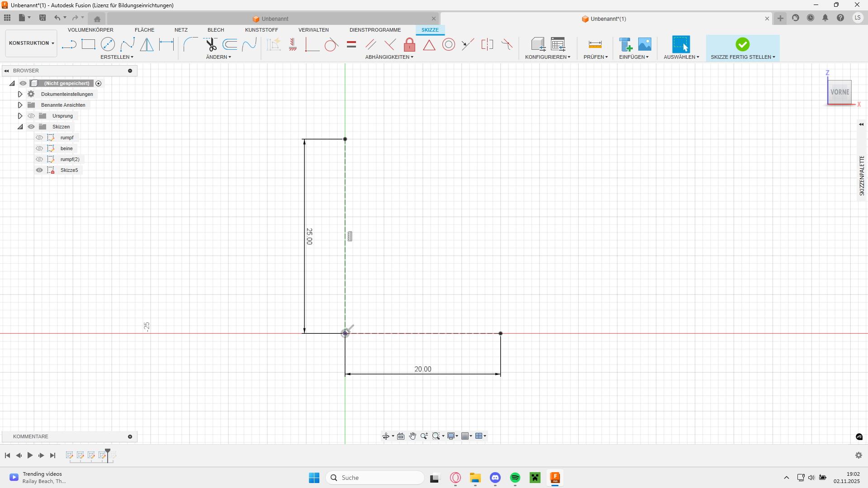Open the Konstruktion workspace dropdown

coord(31,43)
